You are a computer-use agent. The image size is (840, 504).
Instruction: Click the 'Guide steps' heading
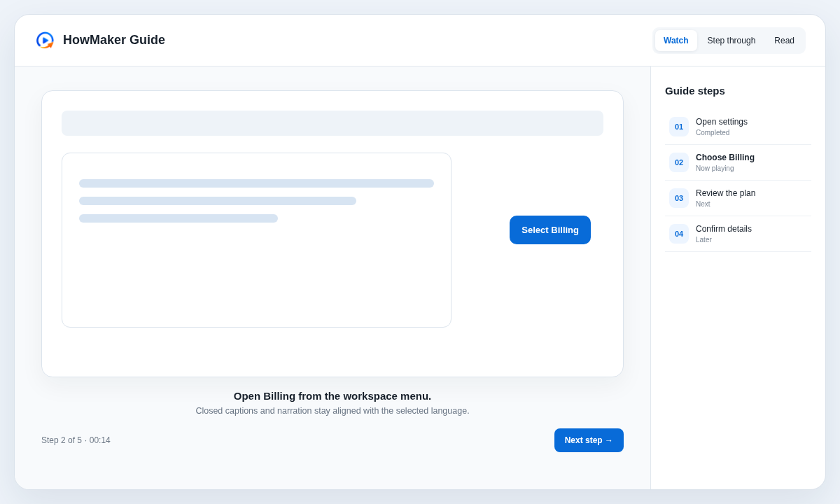point(695,91)
